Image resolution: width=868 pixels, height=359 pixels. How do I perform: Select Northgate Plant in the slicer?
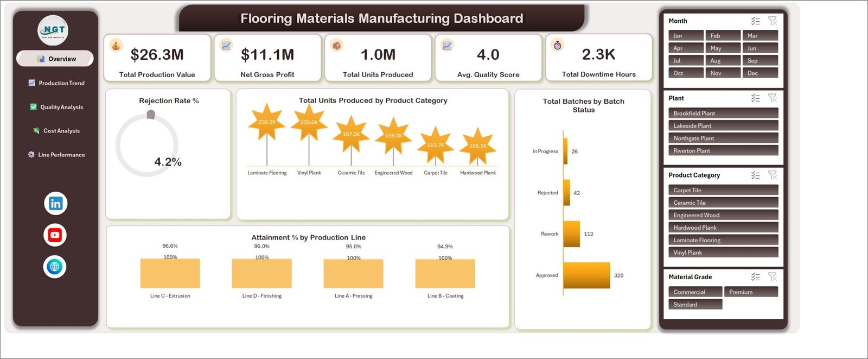(723, 138)
